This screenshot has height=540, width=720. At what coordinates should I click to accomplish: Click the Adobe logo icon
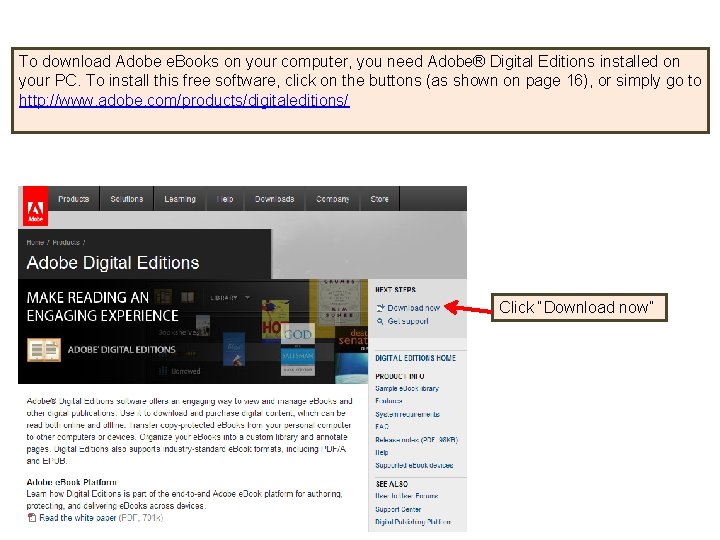(35, 206)
